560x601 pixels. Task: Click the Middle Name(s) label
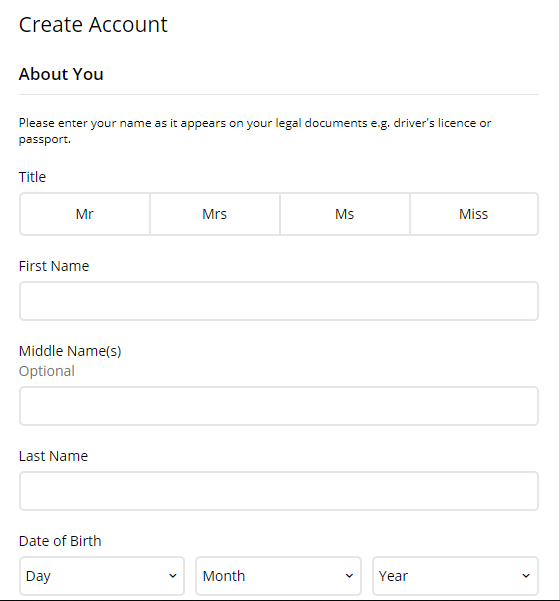pyautogui.click(x=70, y=351)
